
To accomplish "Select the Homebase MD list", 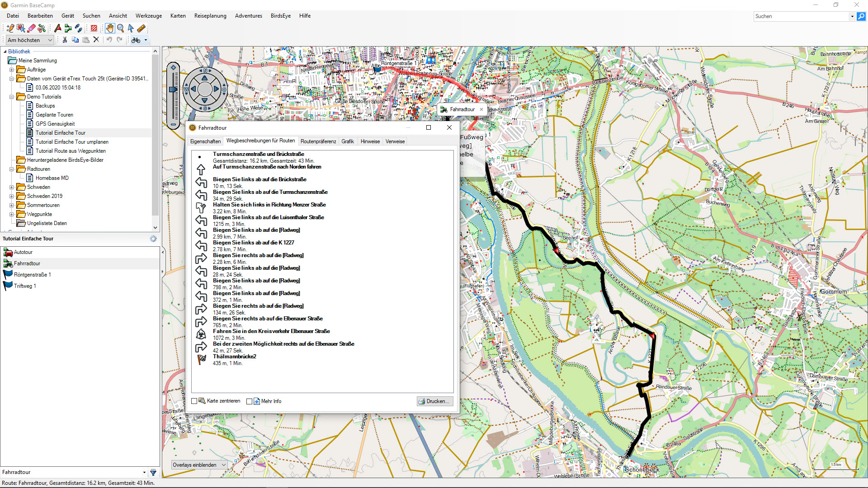I will click(52, 178).
